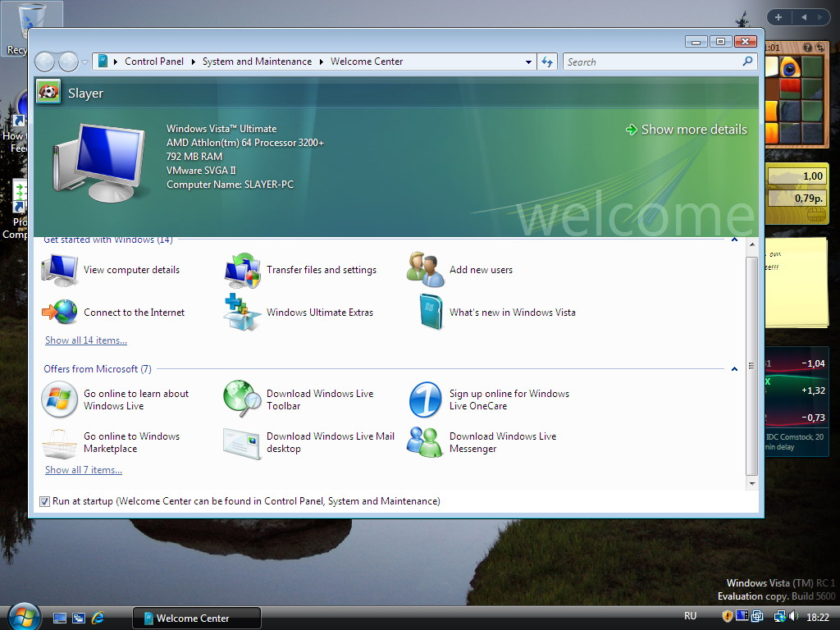Click Download Windows Live Messenger text

click(x=503, y=442)
